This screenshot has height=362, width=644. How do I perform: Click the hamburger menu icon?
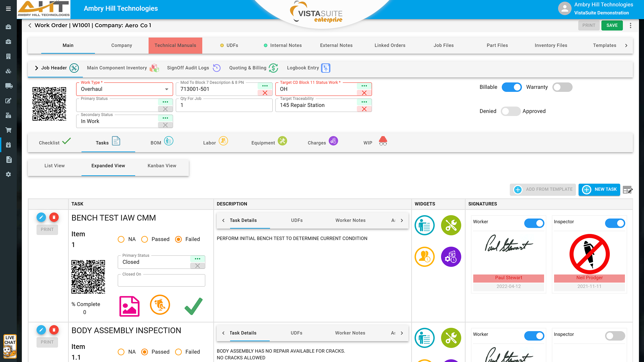click(8, 9)
